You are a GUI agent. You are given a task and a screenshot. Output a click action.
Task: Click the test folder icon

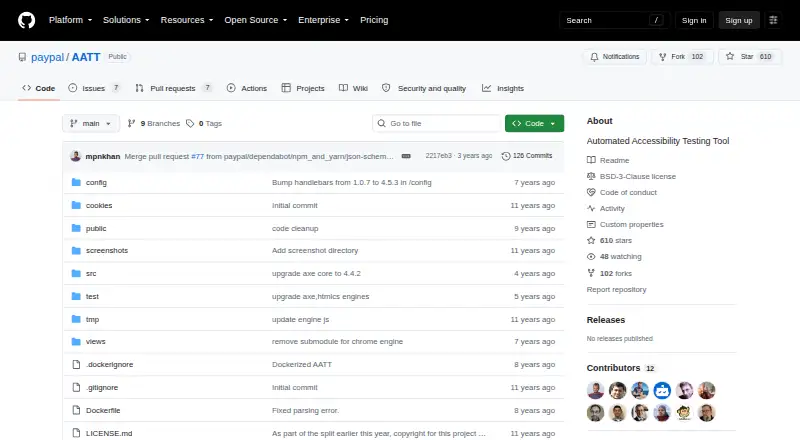coord(76,296)
